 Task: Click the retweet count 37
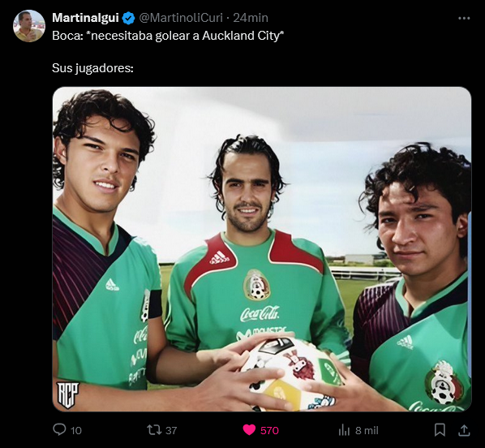[171, 430]
